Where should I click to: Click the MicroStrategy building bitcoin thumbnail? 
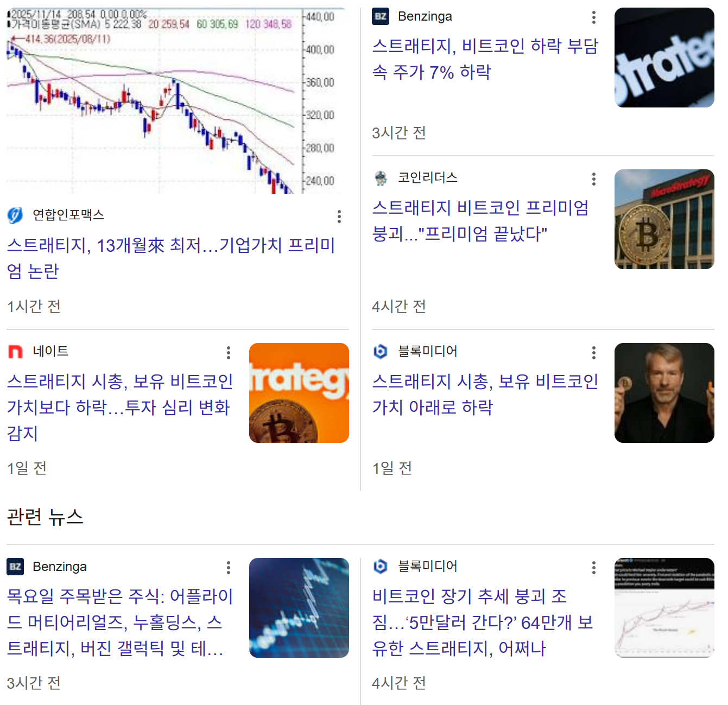tap(664, 219)
